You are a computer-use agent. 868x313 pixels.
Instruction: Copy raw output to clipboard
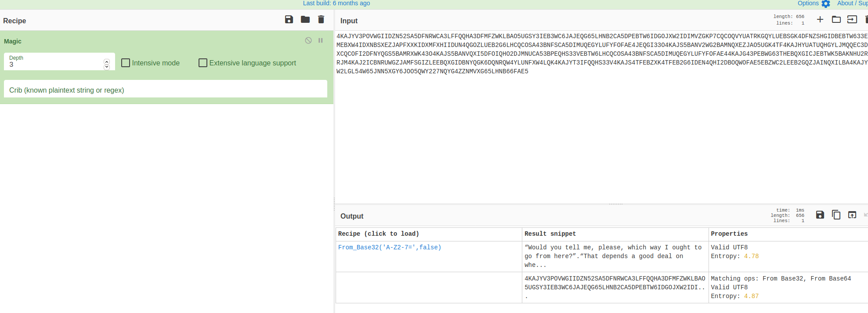[836, 215]
